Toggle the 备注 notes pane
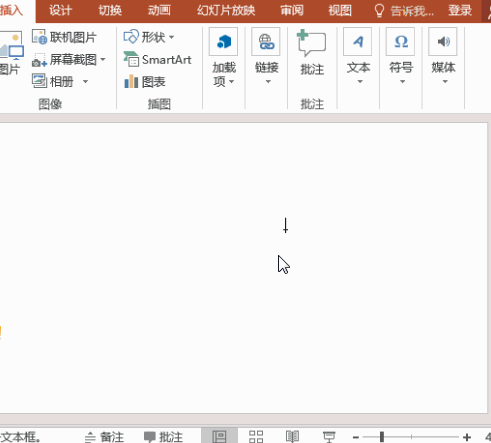This screenshot has width=491, height=443. pyautogui.click(x=104, y=437)
